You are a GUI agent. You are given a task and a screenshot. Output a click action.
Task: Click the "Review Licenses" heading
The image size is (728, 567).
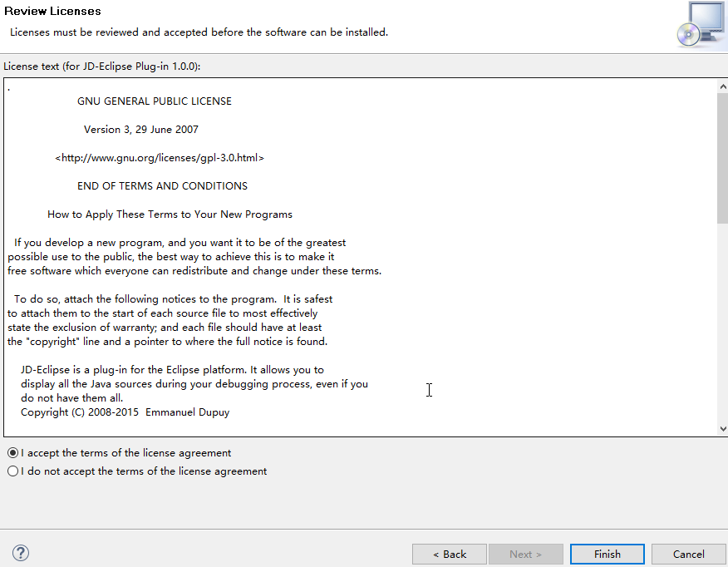(52, 11)
